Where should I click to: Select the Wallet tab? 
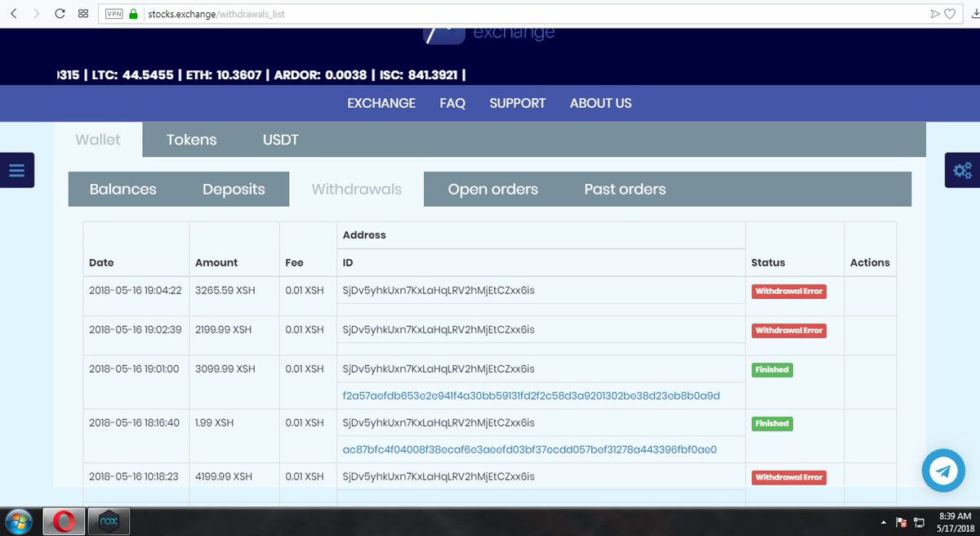coord(98,140)
